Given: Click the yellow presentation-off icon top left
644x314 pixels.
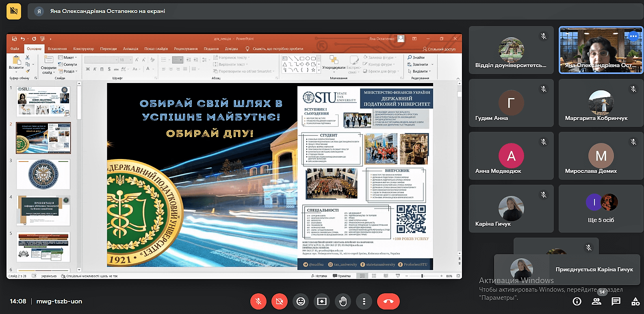Looking at the screenshot, I should 14,11.
